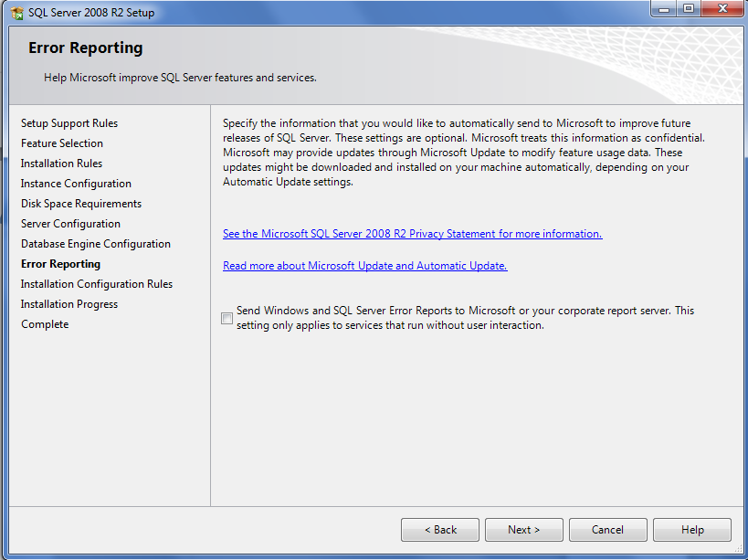Read more about Microsoft Update and Automatic Update
This screenshot has width=748, height=560.
(365, 266)
